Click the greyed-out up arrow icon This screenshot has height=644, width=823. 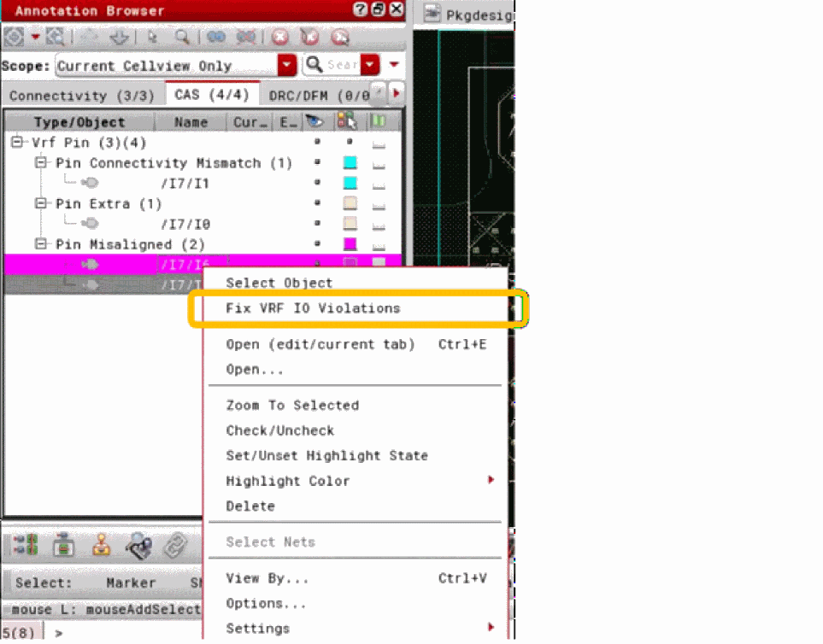pyautogui.click(x=89, y=37)
